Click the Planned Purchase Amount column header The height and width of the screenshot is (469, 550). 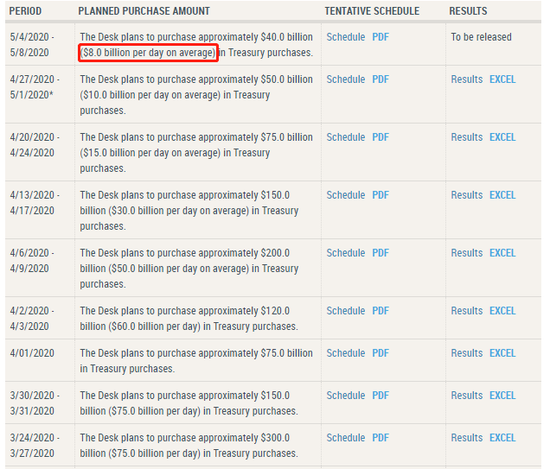144,11
